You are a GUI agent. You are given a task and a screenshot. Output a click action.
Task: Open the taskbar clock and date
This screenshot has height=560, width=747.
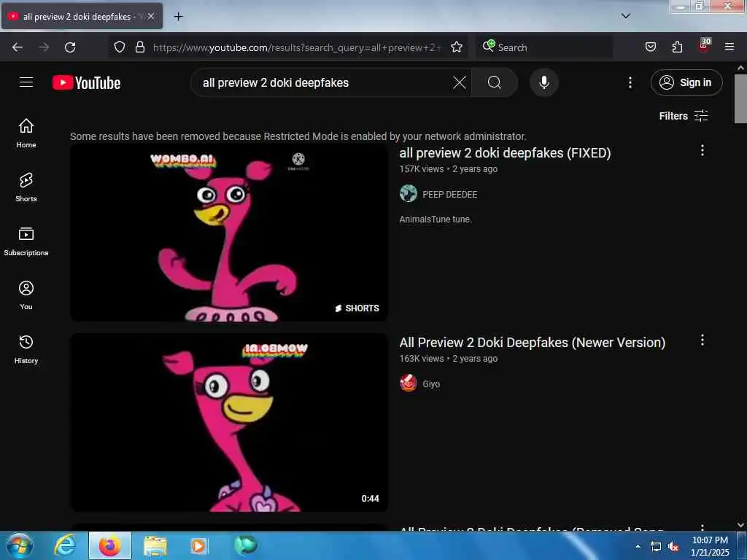pos(710,546)
